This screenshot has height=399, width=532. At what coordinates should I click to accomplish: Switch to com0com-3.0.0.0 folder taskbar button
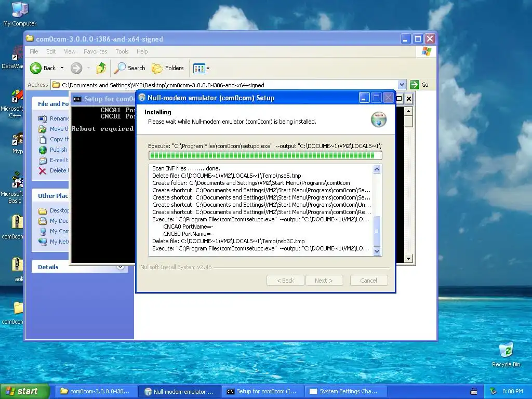click(x=97, y=392)
